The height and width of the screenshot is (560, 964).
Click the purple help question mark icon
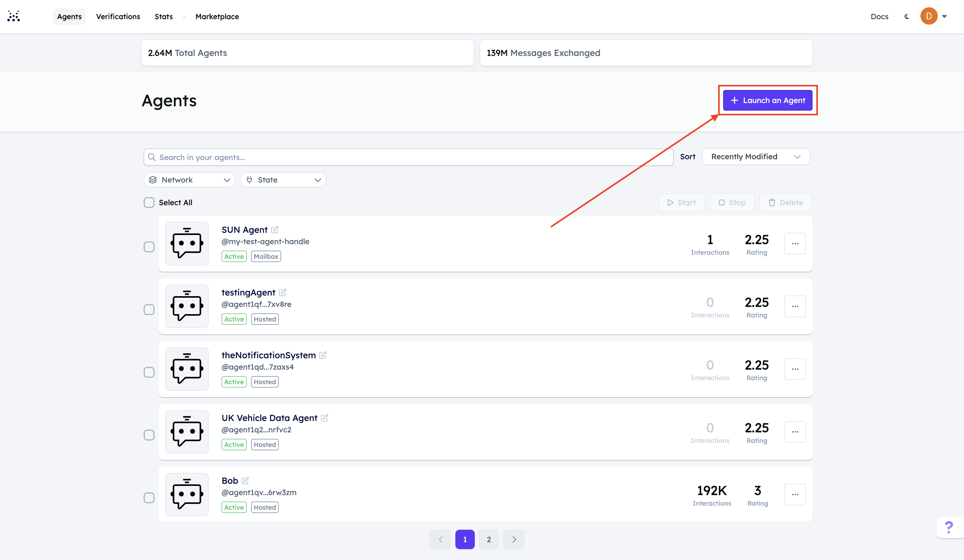pyautogui.click(x=949, y=527)
